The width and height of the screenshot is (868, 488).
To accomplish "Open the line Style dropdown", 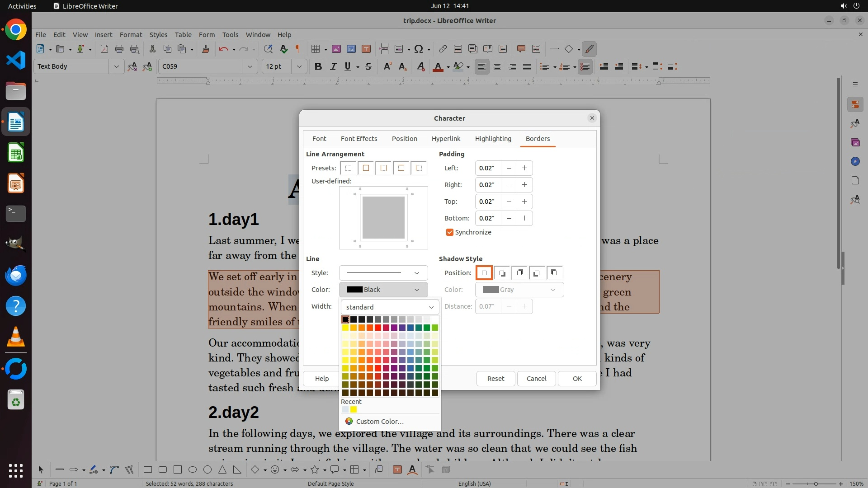I will 383,273.
